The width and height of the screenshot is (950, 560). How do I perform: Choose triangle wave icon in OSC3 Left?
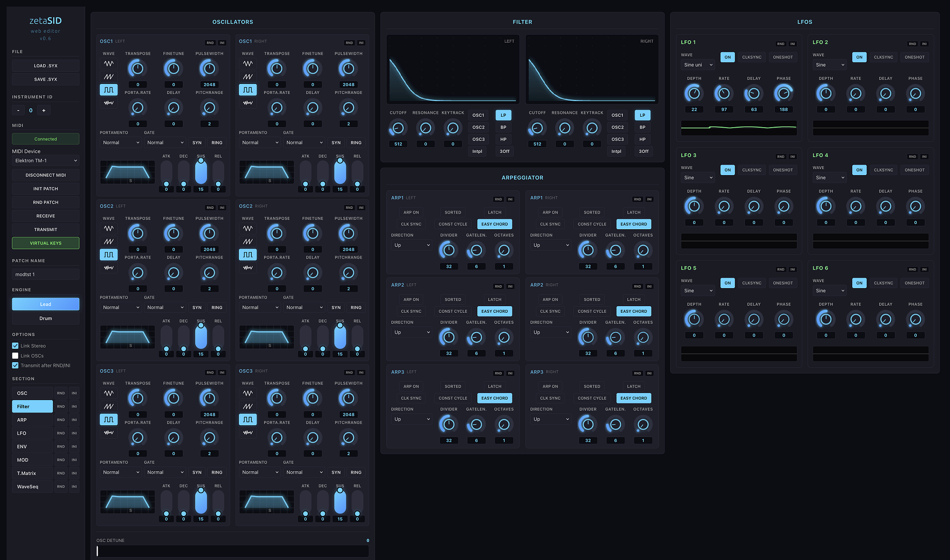tap(109, 393)
